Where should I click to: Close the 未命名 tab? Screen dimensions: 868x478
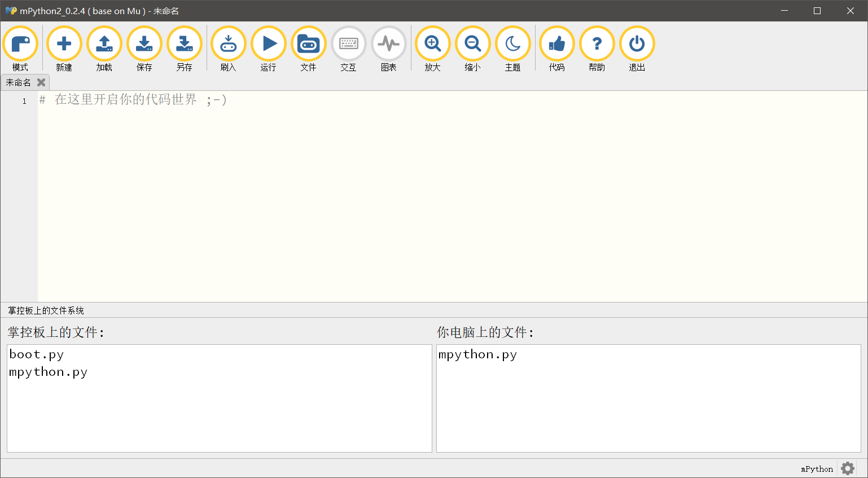click(x=41, y=82)
